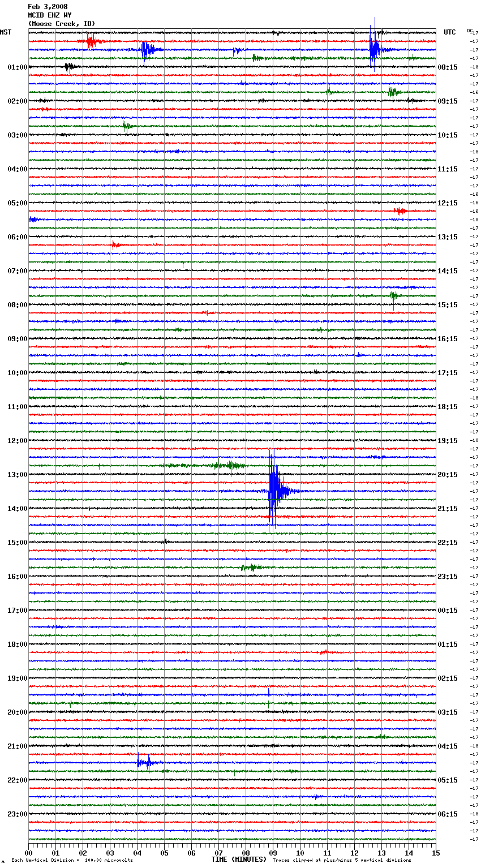Click the "UTC" time zone label
481x868 pixels.
click(450, 32)
